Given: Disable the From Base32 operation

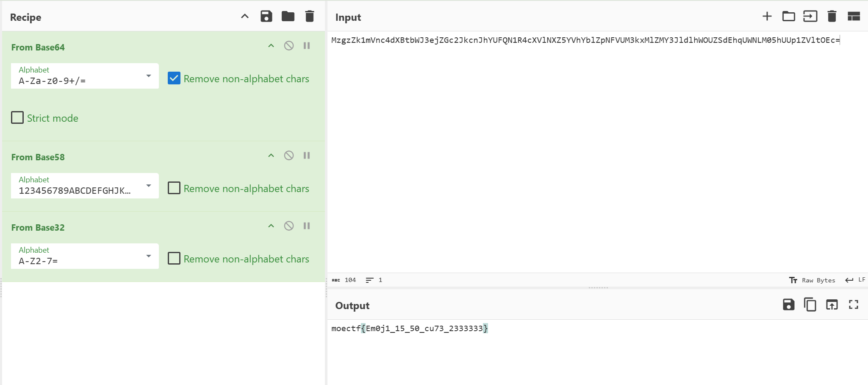Looking at the screenshot, I should click(289, 226).
